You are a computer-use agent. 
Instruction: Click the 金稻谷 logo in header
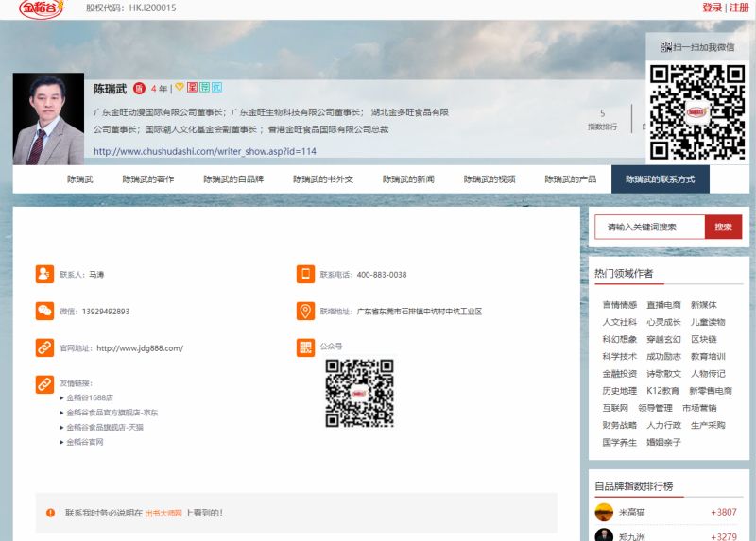(x=45, y=8)
